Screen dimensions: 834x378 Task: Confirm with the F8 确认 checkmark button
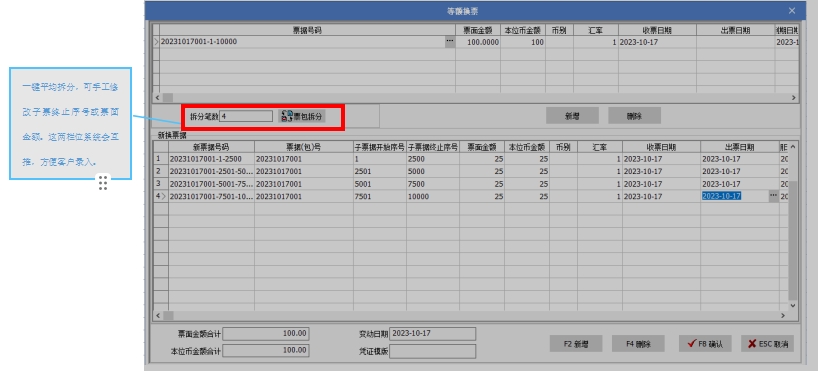705,343
